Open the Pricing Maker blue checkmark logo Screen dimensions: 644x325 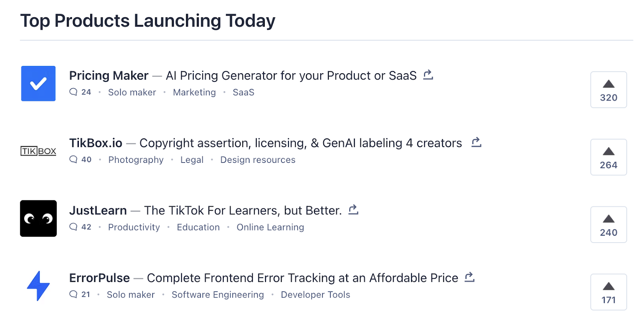pyautogui.click(x=38, y=84)
